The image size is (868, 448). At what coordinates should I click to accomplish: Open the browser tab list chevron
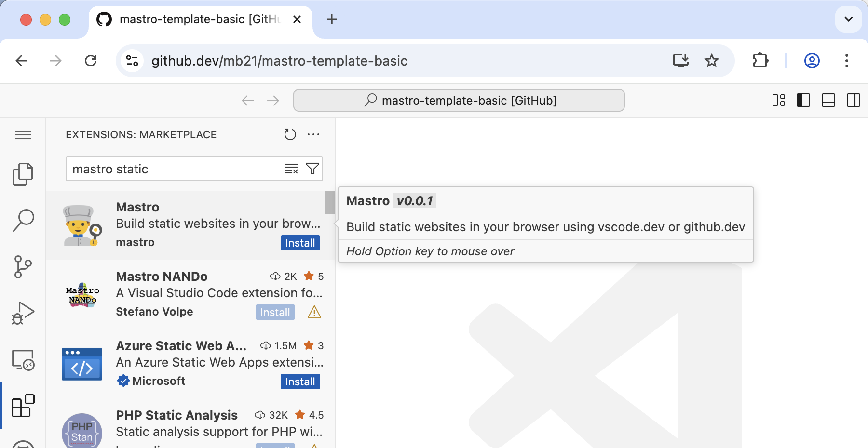[x=849, y=19]
